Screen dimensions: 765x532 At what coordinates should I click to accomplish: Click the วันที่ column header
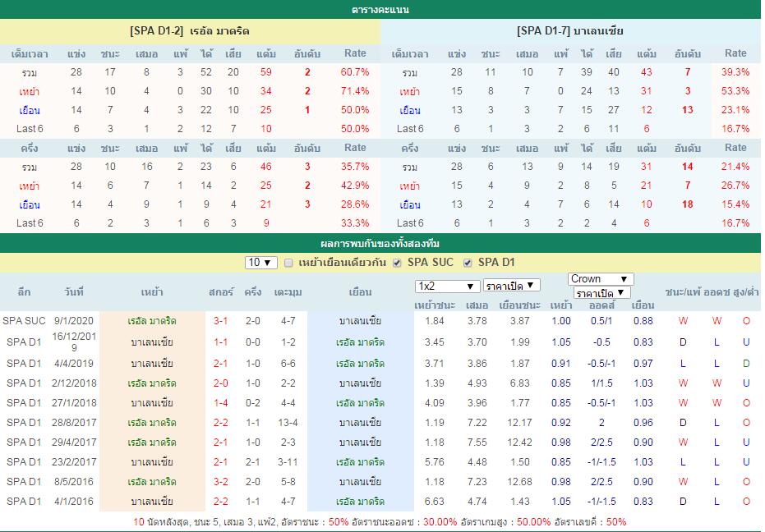[74, 292]
